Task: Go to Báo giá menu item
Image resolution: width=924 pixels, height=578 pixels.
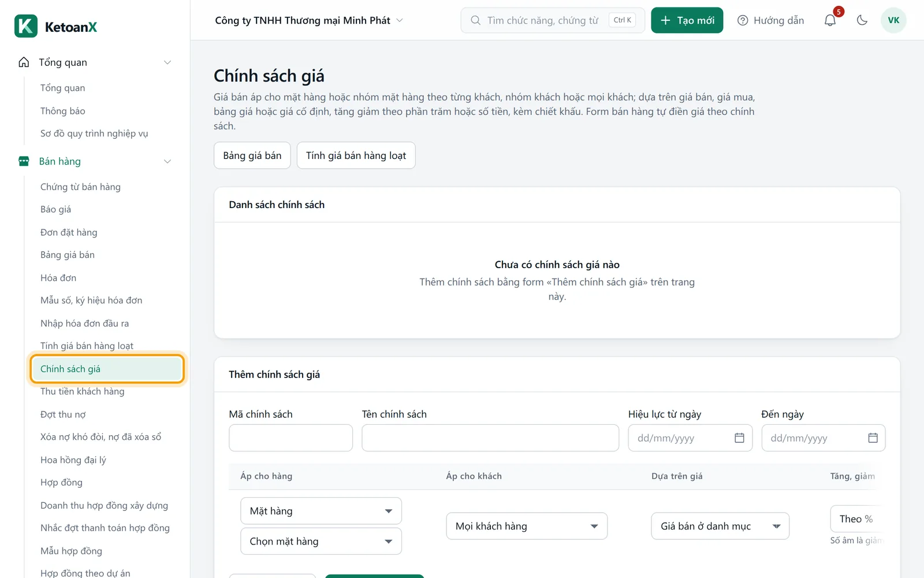Action: 56,209
